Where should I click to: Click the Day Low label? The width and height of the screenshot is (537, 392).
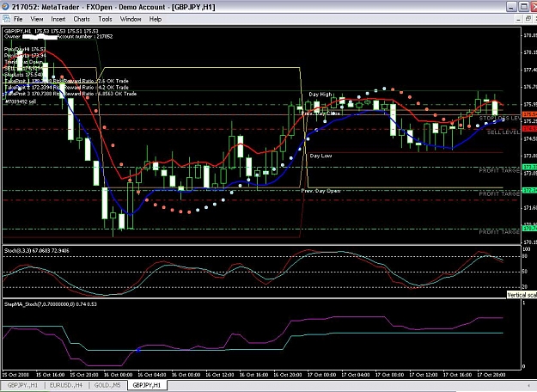(x=320, y=156)
